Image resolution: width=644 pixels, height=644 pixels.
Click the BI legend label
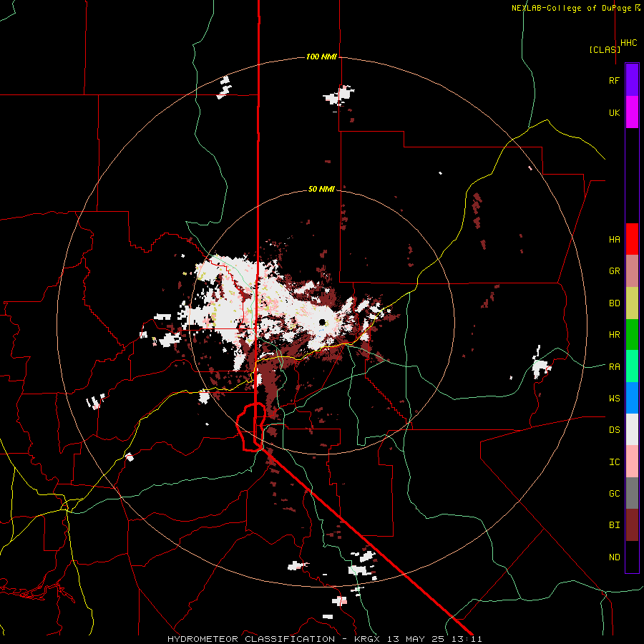tap(614, 525)
